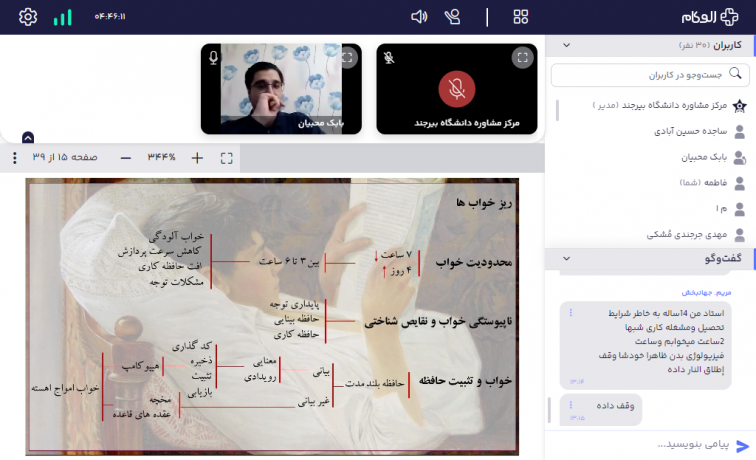Click avatar icon next to بابک محبیان
Viewport: 756px width, 460px height.
click(739, 158)
